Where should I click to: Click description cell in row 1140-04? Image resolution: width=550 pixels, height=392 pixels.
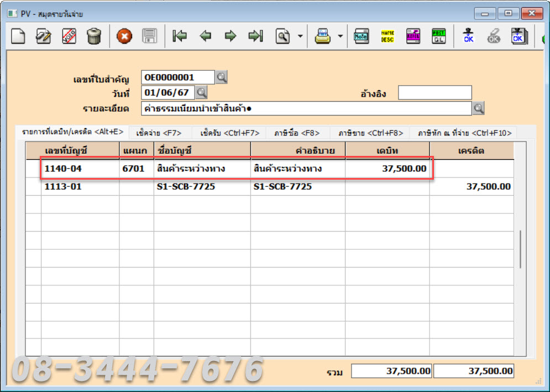pos(298,169)
